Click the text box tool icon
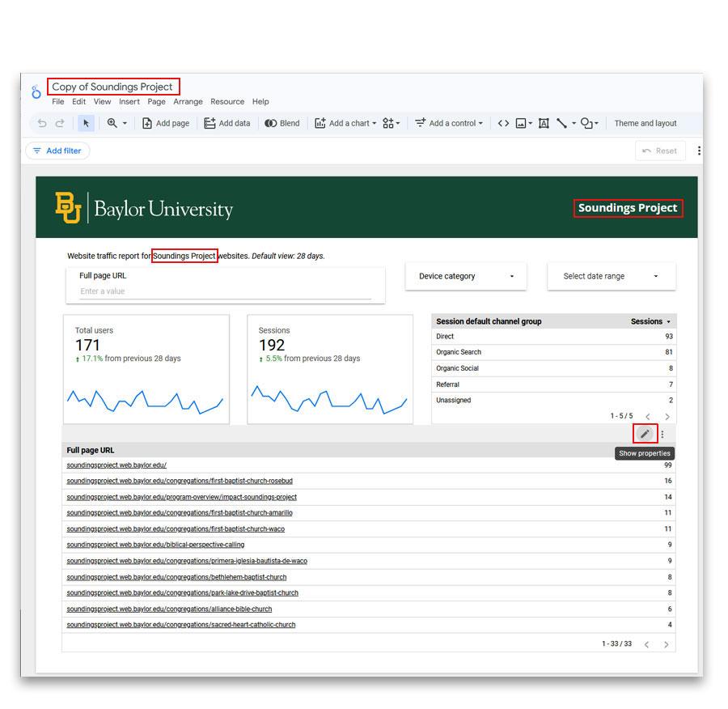The height and width of the screenshot is (709, 728). pos(544,123)
